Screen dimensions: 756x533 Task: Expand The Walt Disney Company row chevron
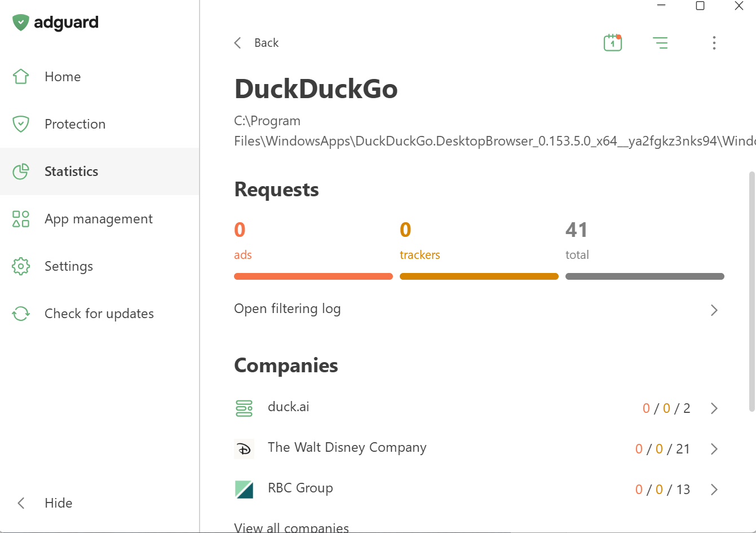point(714,449)
